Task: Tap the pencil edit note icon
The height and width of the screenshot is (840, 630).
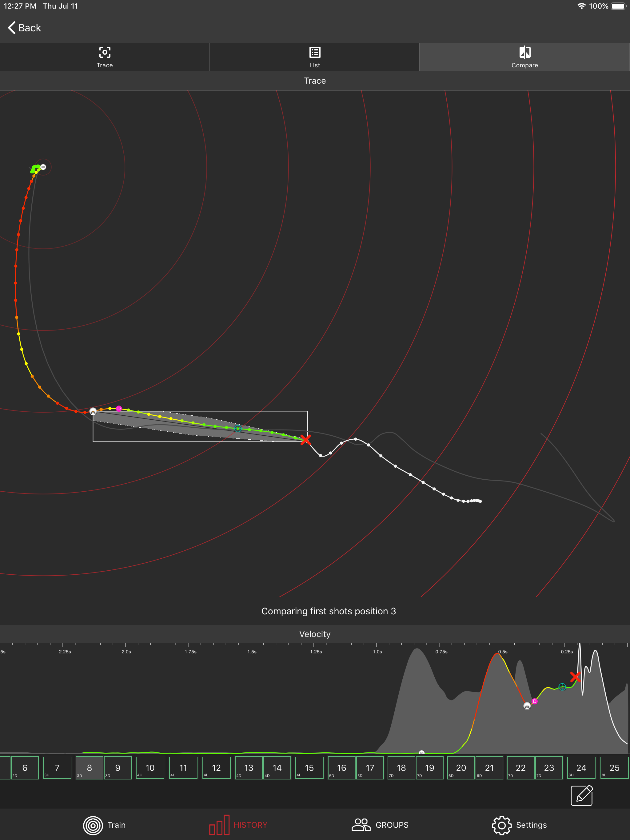Action: click(581, 795)
